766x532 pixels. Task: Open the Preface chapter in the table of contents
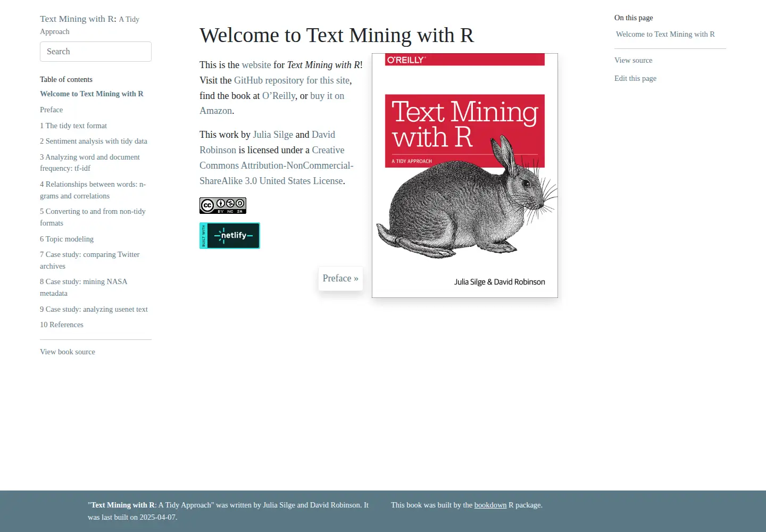[x=51, y=110]
